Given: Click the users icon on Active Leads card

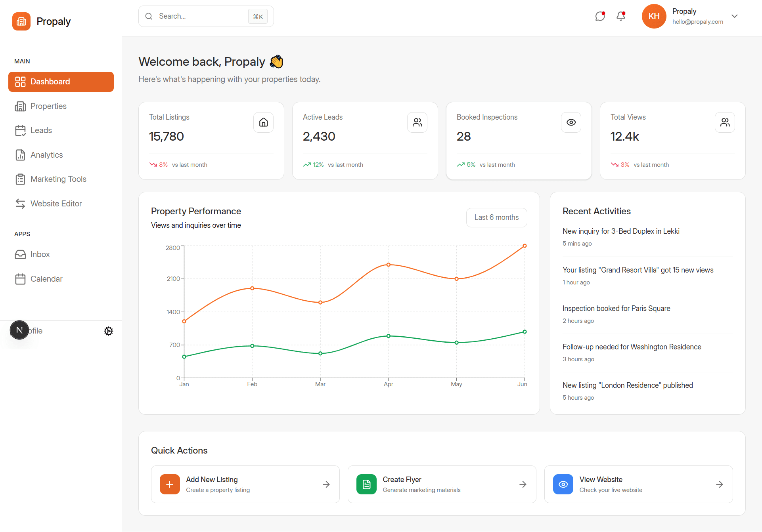Looking at the screenshot, I should coord(417,122).
